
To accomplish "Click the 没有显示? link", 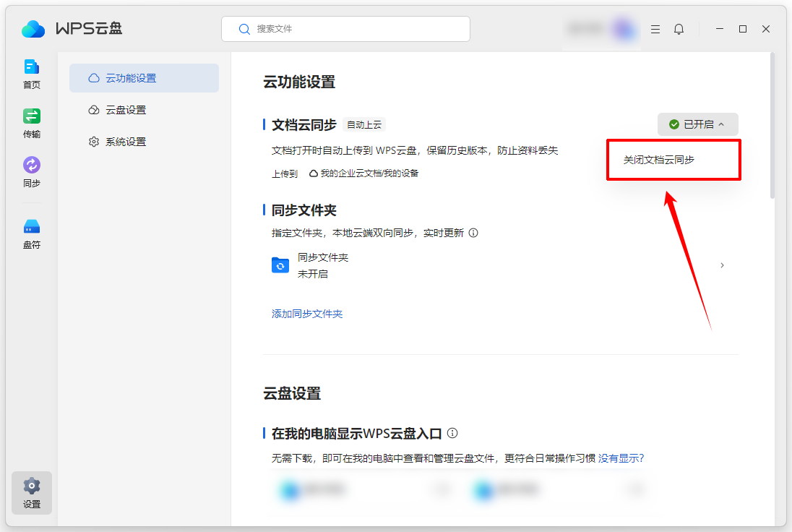I will 621,458.
